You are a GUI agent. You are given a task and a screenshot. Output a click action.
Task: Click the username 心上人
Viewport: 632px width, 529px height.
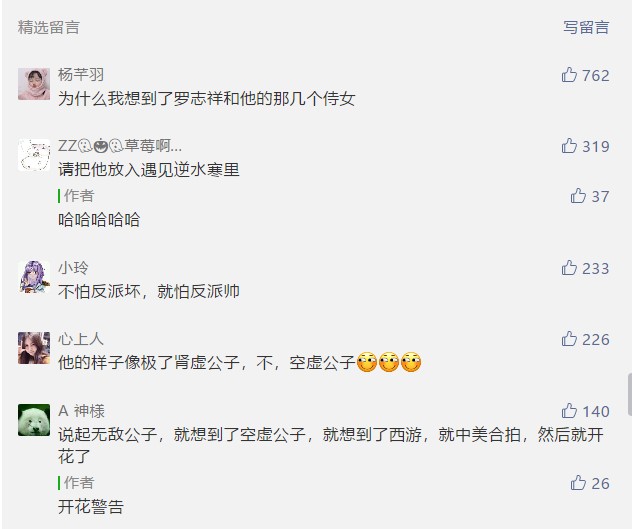81,339
